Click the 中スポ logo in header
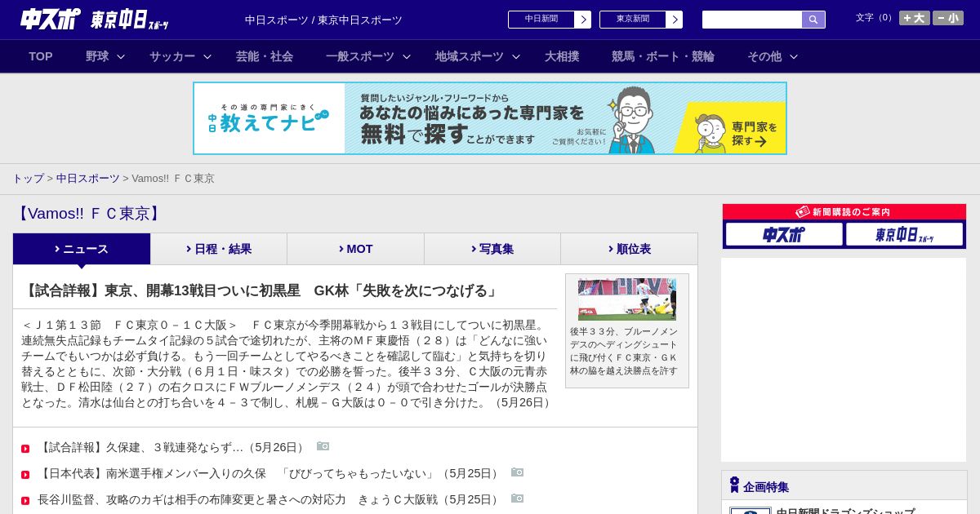Screen dimensions: 980x514 (50, 19)
